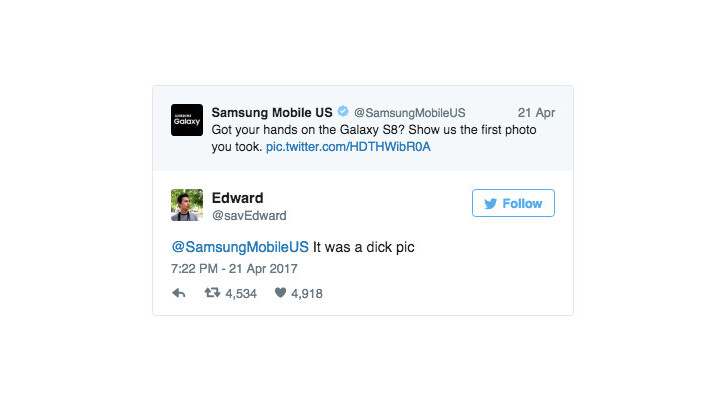Open Edward's profile photo avatar

click(x=187, y=205)
